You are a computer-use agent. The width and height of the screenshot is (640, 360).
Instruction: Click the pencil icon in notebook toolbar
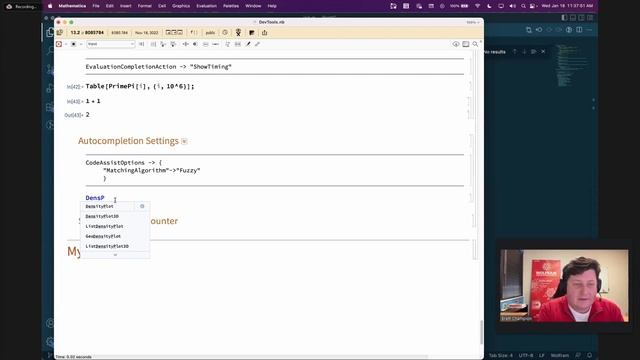click(x=248, y=44)
